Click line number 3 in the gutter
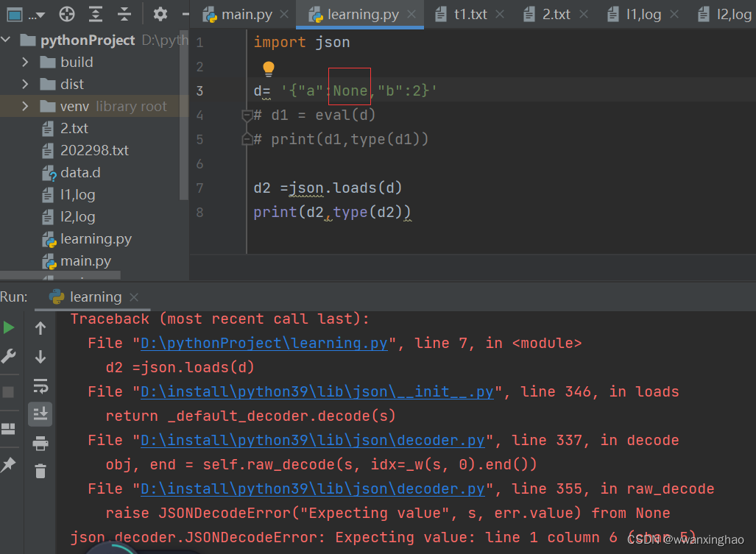The width and height of the screenshot is (756, 554). 199,91
